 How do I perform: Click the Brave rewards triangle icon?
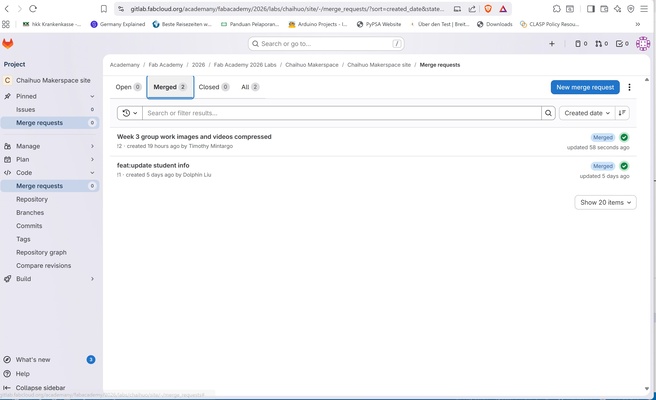click(x=503, y=9)
